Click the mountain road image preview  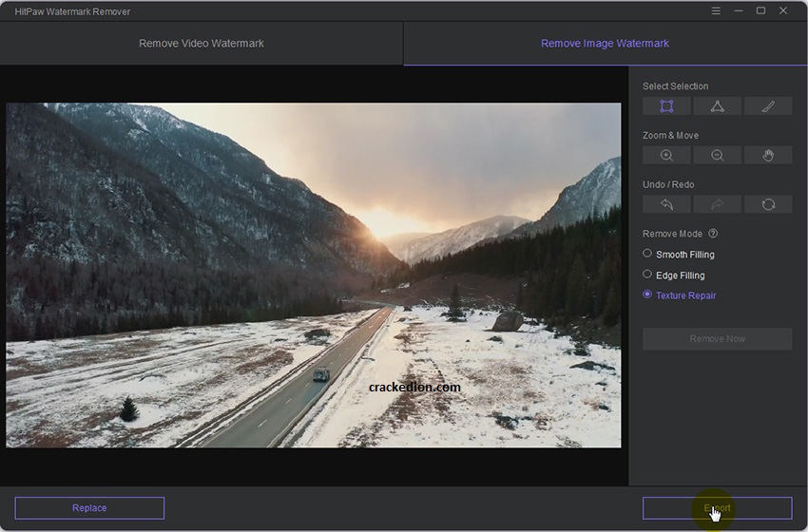click(x=314, y=275)
